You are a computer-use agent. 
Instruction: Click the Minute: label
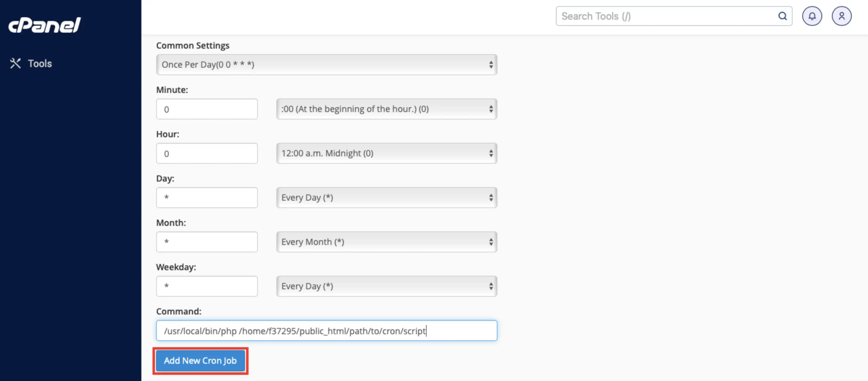[x=172, y=90]
